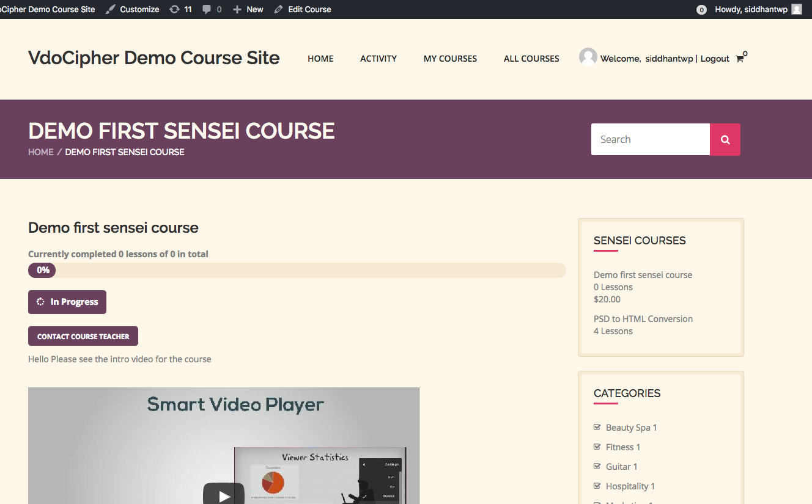Click the admin bar user avatar icon
812x504 pixels.
797,9
